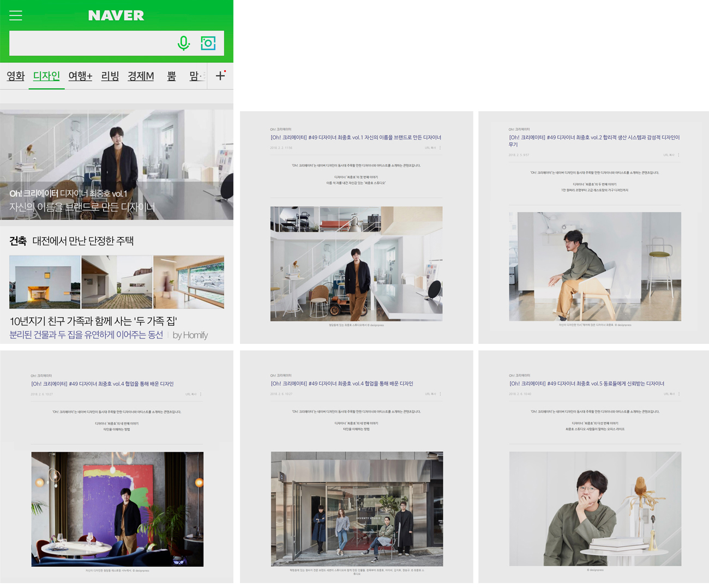Open the camera image search icon
709x588 pixels.
(208, 43)
